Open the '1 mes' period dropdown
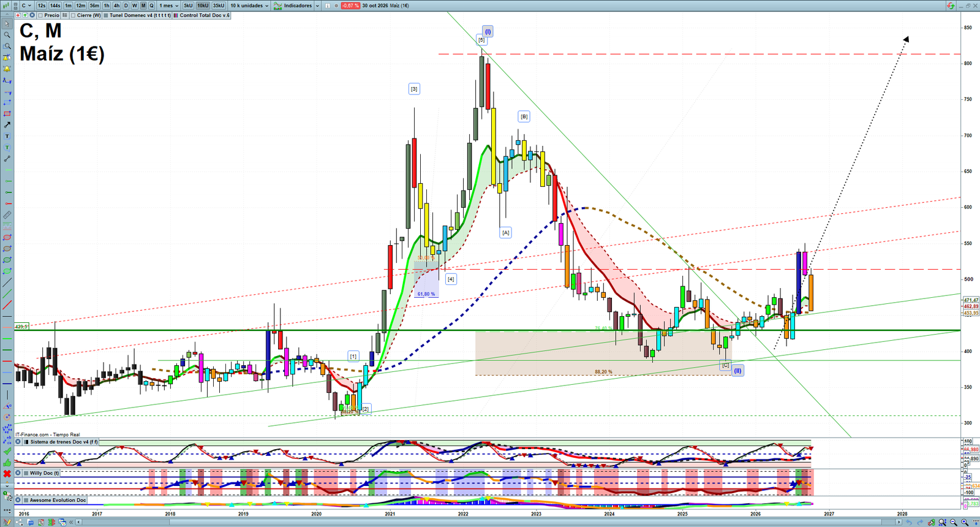 click(x=168, y=6)
